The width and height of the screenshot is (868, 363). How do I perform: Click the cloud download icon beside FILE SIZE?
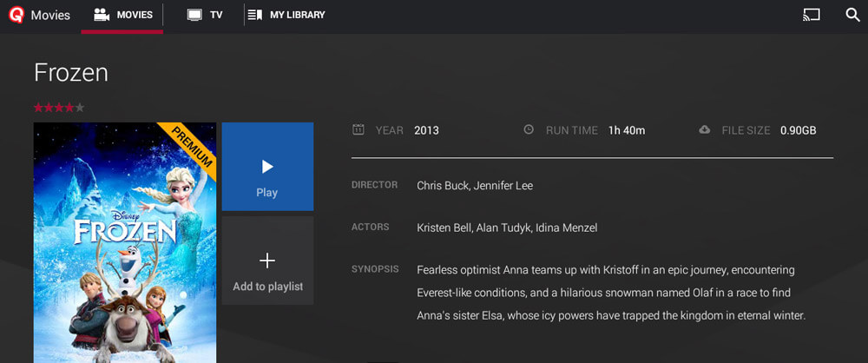point(704,129)
